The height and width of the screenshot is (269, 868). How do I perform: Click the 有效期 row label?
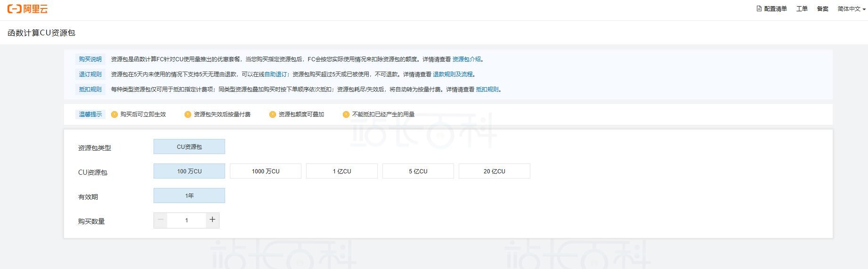[x=88, y=197]
